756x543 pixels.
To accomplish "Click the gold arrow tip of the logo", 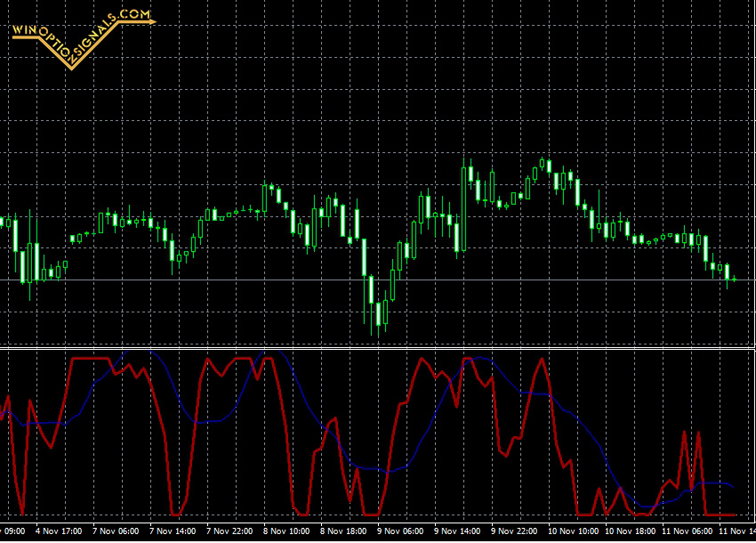I will pos(149,20).
